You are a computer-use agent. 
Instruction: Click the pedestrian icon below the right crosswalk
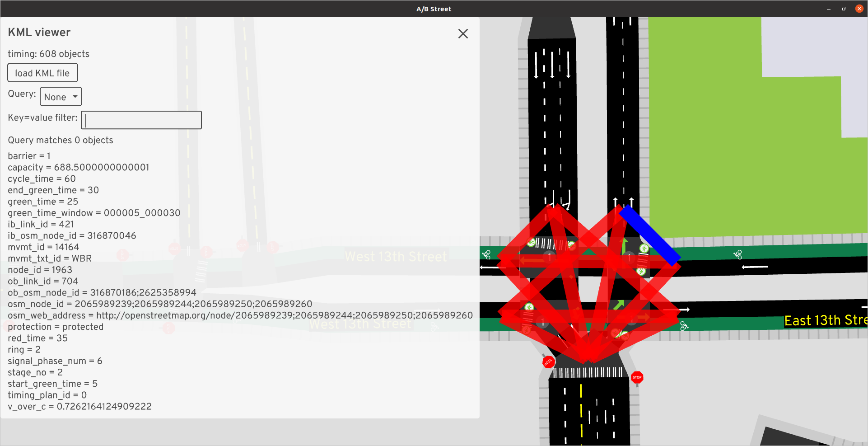[641, 271]
